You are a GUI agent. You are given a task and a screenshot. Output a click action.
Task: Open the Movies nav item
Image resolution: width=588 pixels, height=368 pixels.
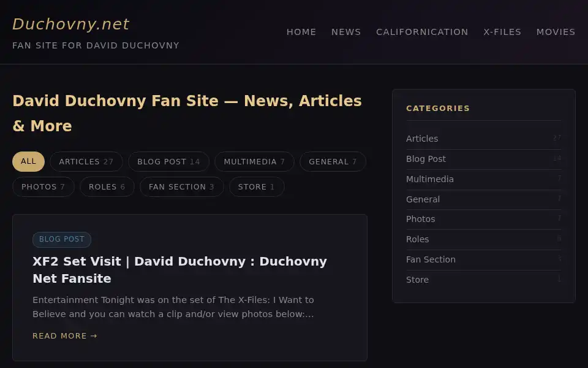click(556, 32)
